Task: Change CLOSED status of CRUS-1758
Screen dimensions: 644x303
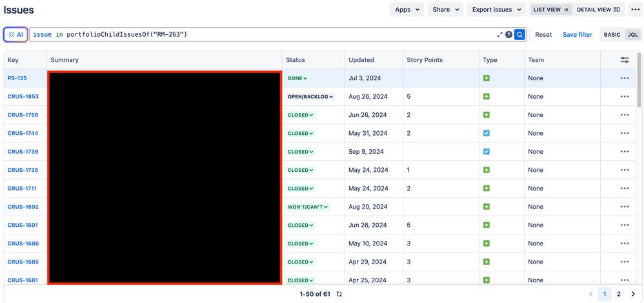Action: click(x=301, y=115)
